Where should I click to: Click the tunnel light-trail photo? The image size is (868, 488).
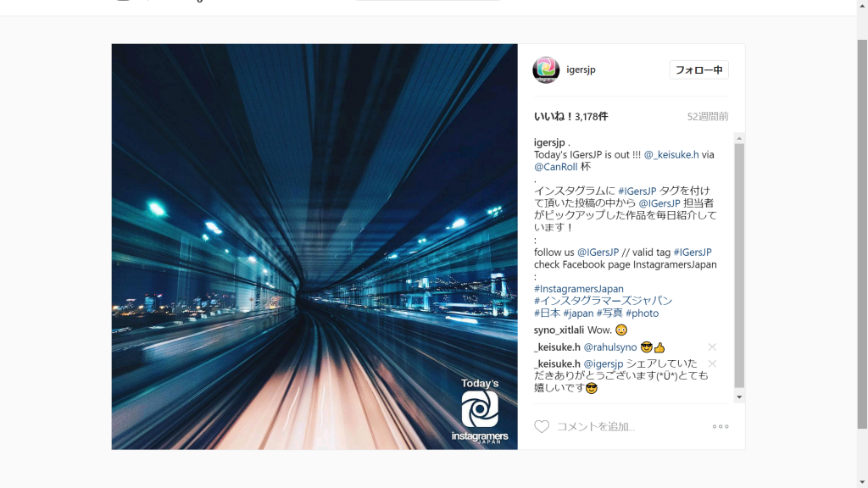click(x=314, y=247)
